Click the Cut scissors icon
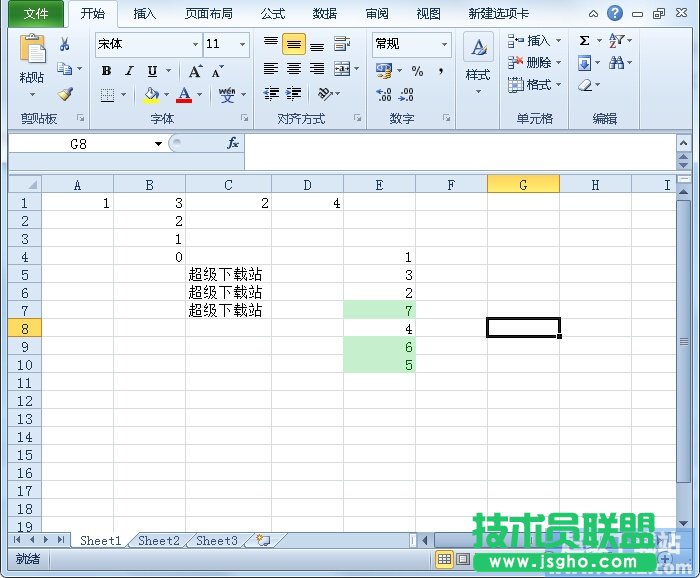Screen dimensions: 700x578 click(65, 44)
